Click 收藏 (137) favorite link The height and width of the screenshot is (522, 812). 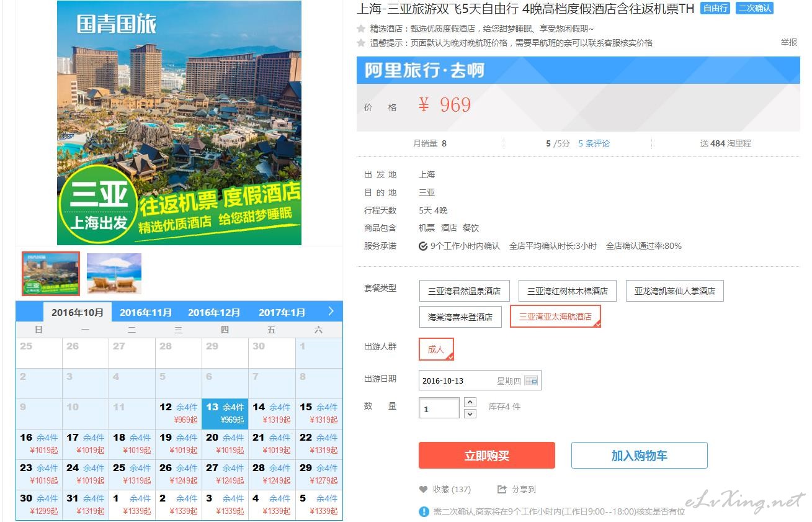pos(452,490)
